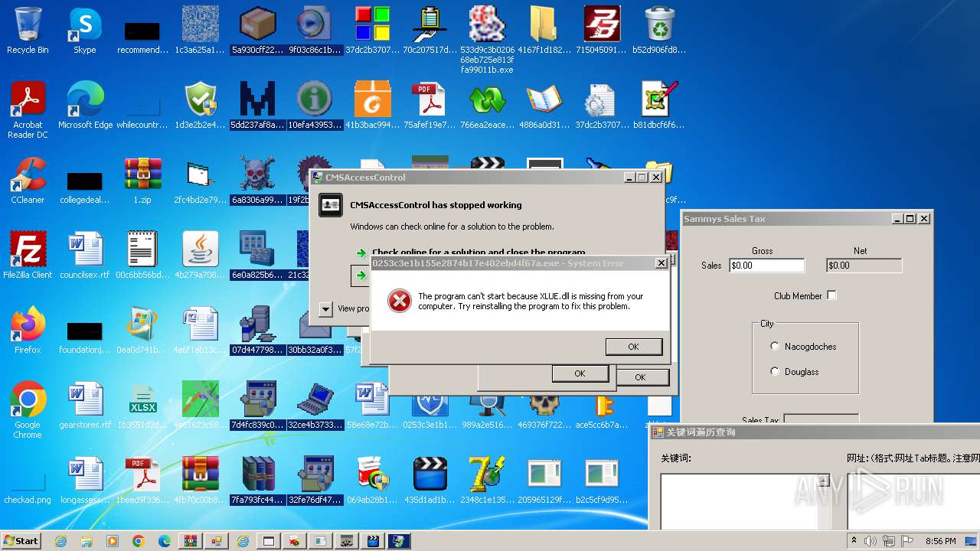Click the keyword text area in Chinese window
Image resolution: width=980 pixels, height=551 pixels.
pyautogui.click(x=739, y=502)
